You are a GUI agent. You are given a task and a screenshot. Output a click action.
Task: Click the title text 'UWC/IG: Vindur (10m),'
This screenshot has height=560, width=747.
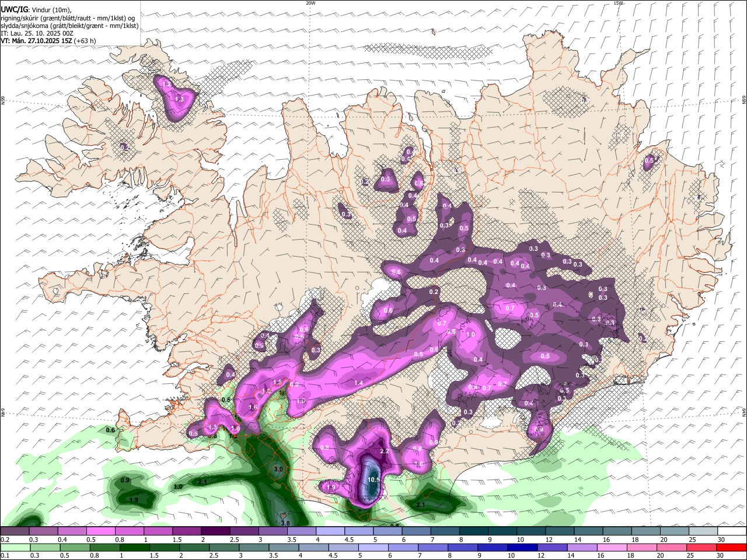[36, 10]
